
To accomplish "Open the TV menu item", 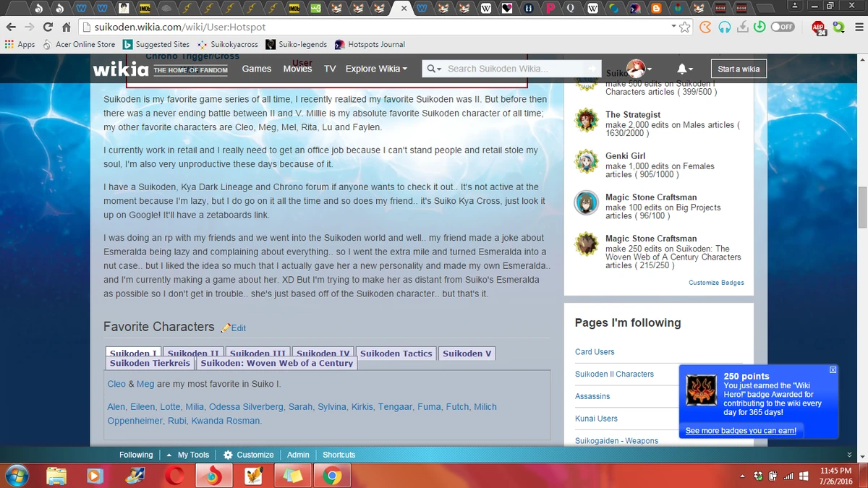I will click(x=330, y=69).
